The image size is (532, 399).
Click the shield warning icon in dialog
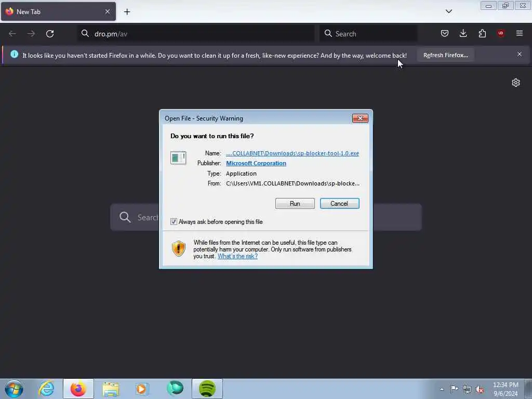coord(179,248)
